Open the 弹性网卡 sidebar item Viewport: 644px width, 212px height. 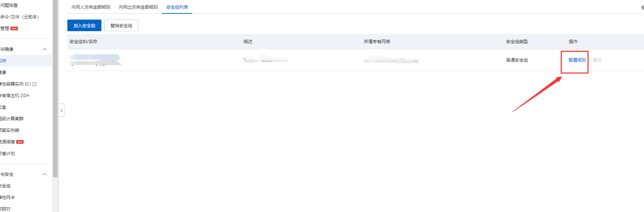click(8, 198)
